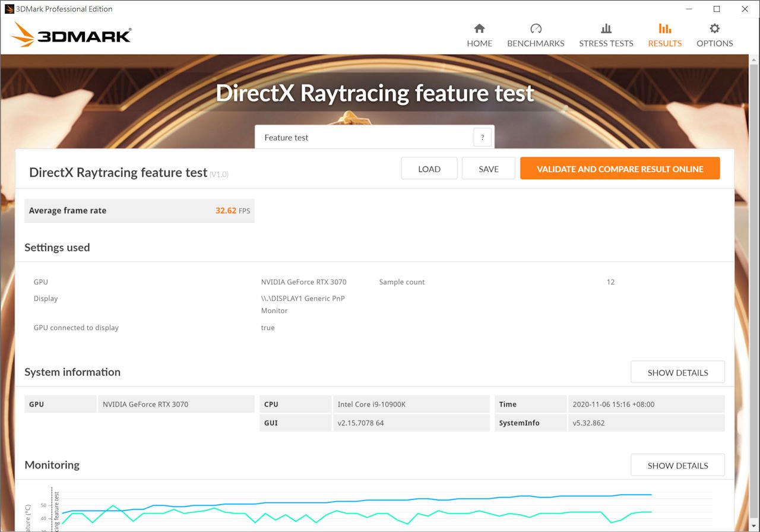Click the 3DMark logo in header
The width and height of the screenshot is (760, 532).
71,35
